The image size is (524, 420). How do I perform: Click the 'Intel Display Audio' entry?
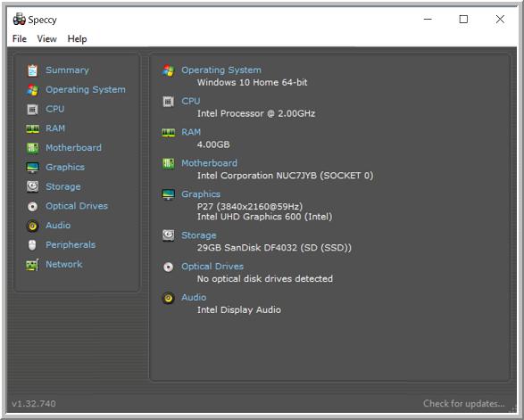click(239, 309)
